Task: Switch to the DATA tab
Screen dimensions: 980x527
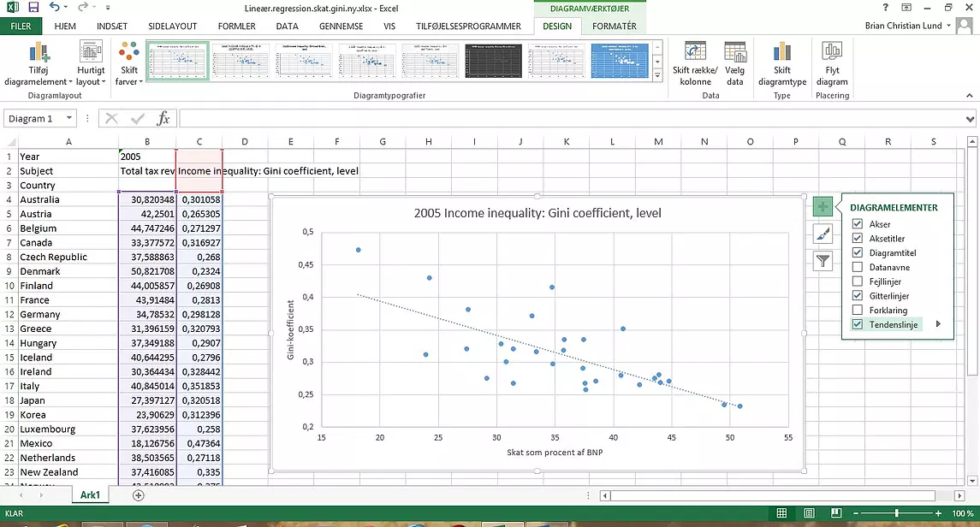Action: 287,27
